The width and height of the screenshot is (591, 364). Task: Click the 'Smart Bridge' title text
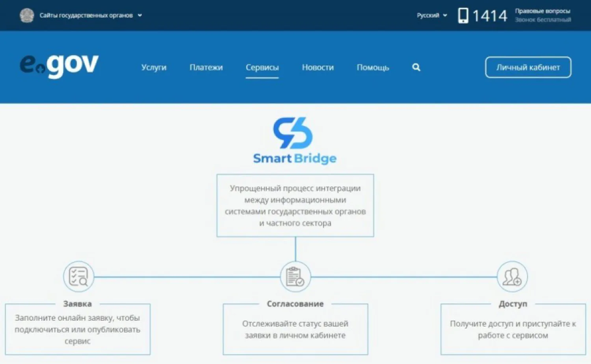(295, 158)
